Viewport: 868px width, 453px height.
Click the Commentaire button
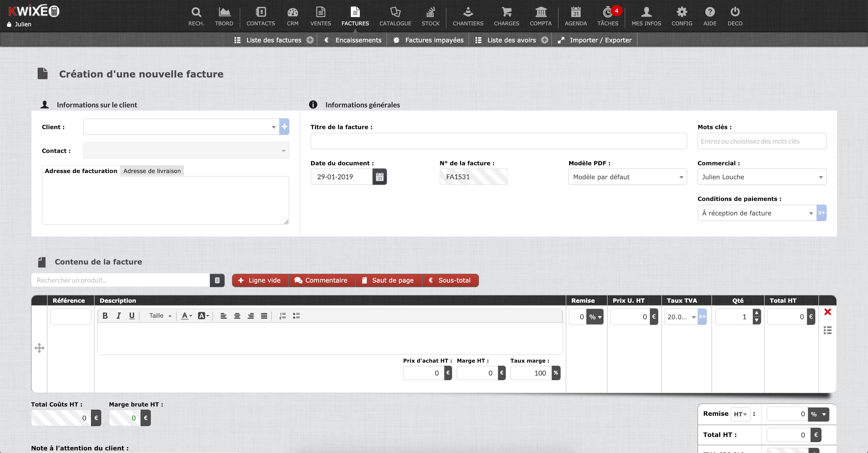pyautogui.click(x=322, y=280)
